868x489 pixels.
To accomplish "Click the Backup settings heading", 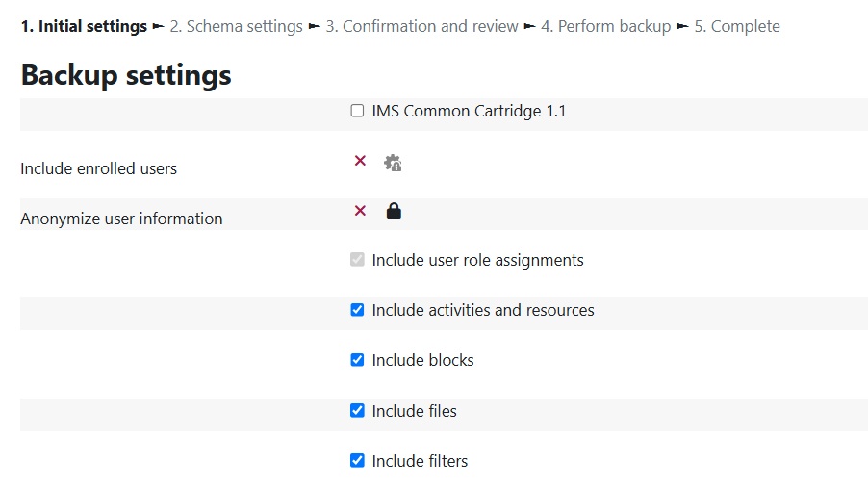I will [x=126, y=75].
